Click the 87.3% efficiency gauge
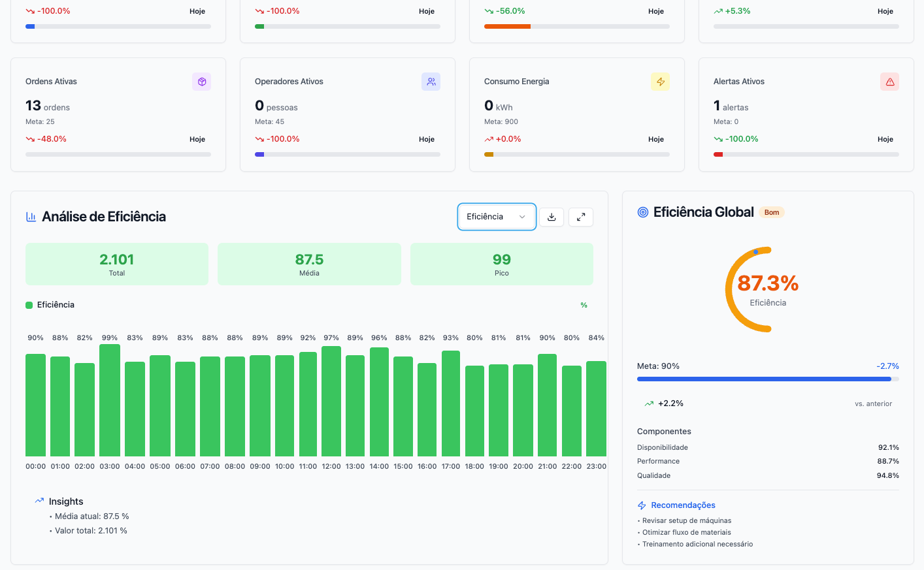 768,289
